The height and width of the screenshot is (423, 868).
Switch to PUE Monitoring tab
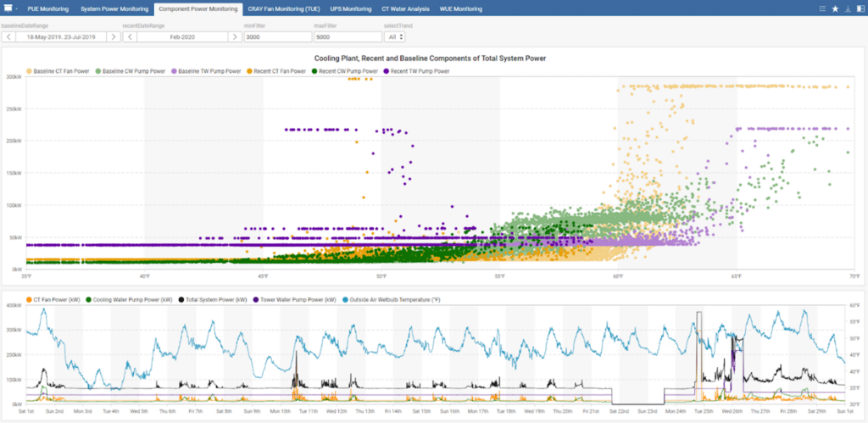tap(47, 8)
